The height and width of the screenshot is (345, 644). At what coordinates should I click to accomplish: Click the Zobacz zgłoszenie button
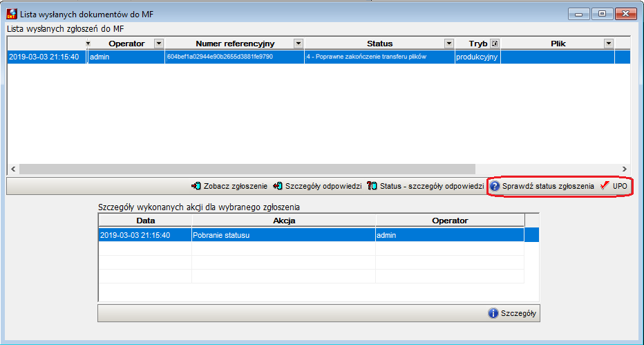pyautogui.click(x=229, y=186)
